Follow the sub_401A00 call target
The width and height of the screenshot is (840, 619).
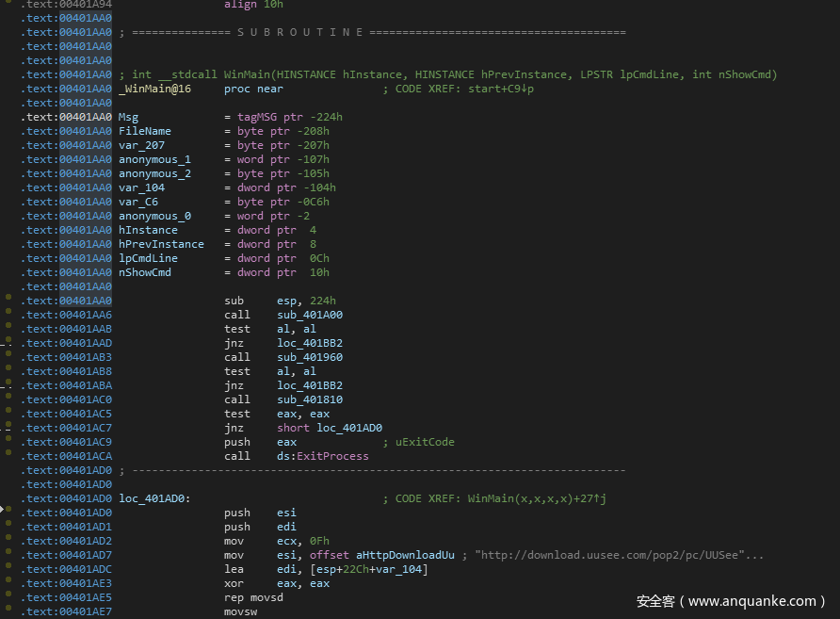click(310, 315)
